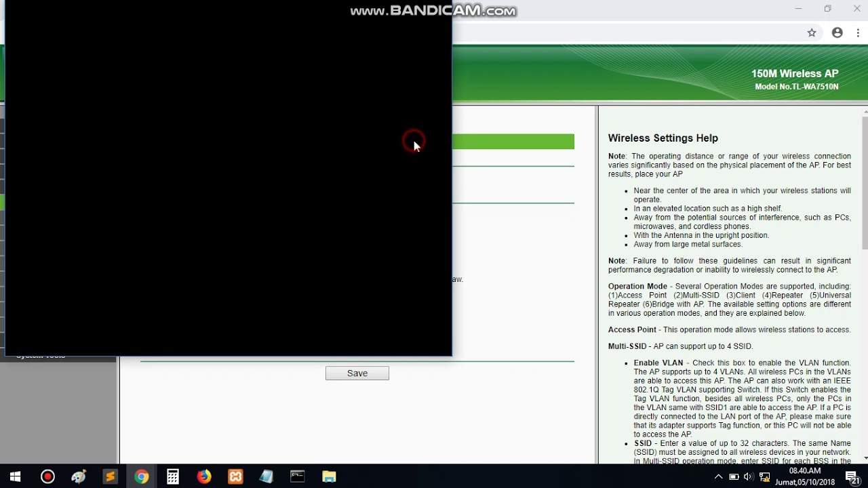Switch to Google Chrome in taskbar
This screenshot has height=488, width=868.
[141, 476]
